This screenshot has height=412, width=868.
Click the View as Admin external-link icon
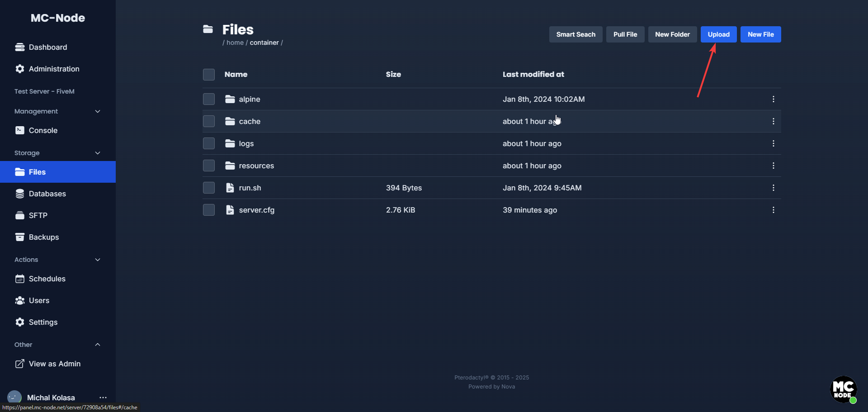point(20,364)
